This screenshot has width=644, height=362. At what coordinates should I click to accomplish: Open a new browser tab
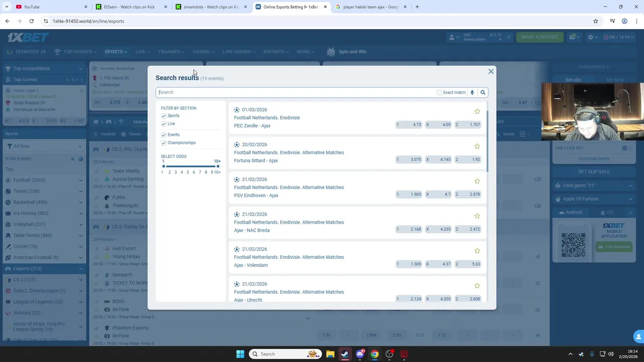[x=417, y=7]
